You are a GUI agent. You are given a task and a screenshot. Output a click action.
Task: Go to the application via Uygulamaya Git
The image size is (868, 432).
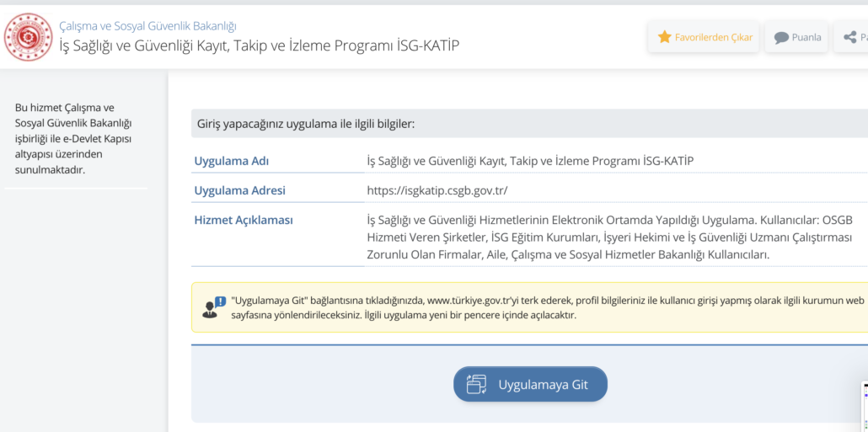530,384
